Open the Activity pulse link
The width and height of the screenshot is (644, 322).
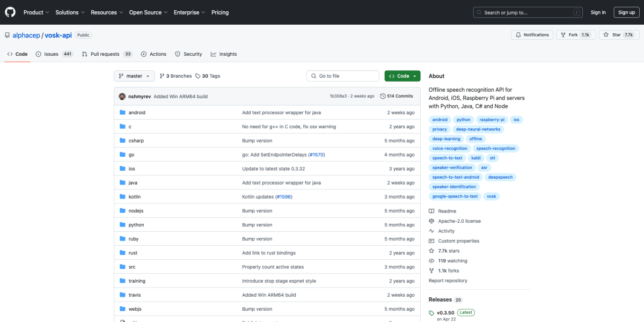pyautogui.click(x=446, y=231)
